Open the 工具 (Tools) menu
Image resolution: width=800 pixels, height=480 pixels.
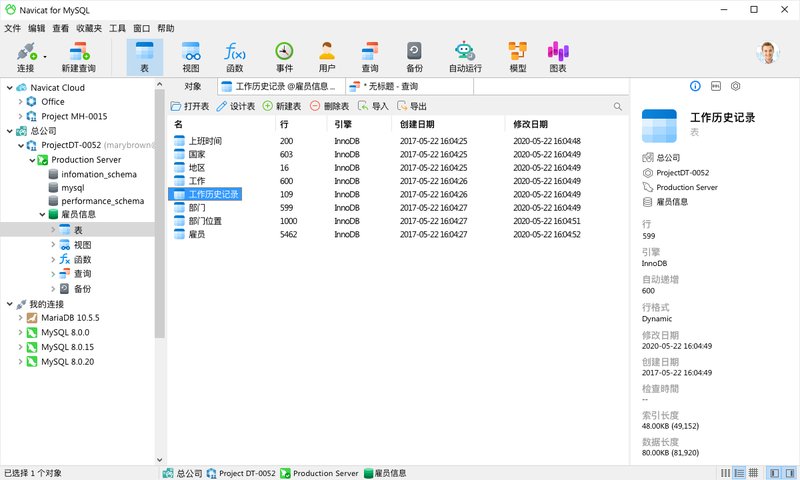coord(117,29)
